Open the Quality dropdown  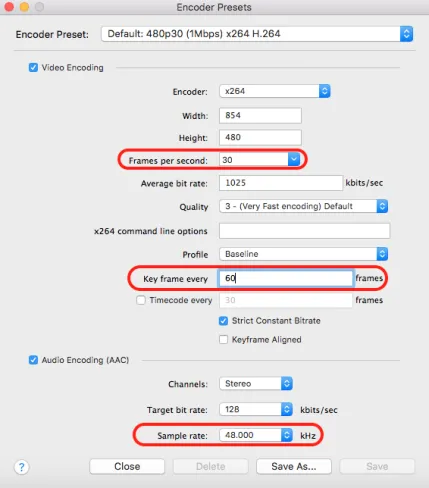pyautogui.click(x=303, y=206)
